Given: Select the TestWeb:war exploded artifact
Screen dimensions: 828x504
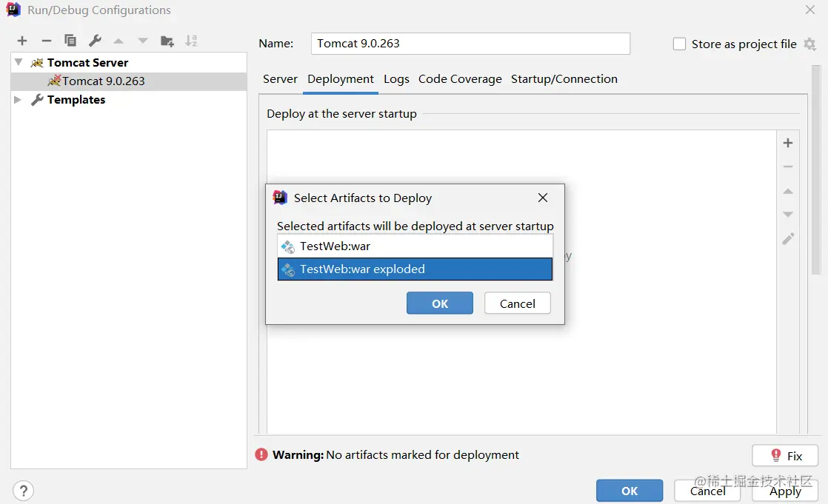Looking at the screenshot, I should [415, 269].
